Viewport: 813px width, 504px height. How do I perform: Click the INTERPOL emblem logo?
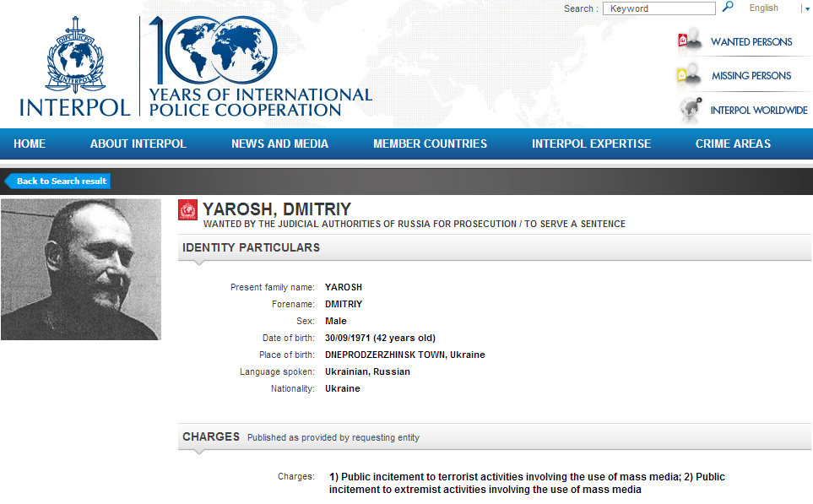click(x=76, y=54)
